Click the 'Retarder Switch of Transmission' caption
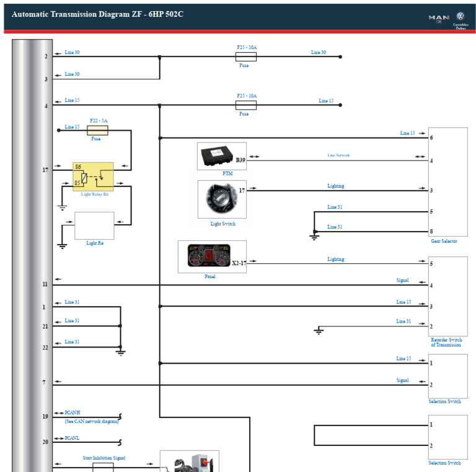This screenshot has width=476, height=472. click(x=446, y=342)
